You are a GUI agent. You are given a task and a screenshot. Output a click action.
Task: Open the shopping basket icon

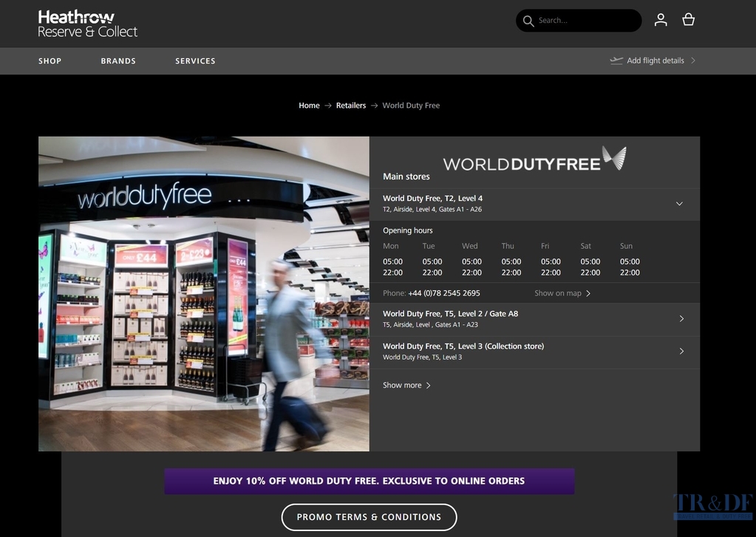(x=689, y=20)
